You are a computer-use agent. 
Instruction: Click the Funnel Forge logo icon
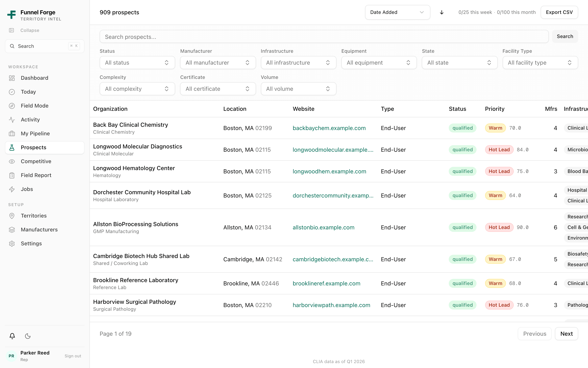[11, 15]
